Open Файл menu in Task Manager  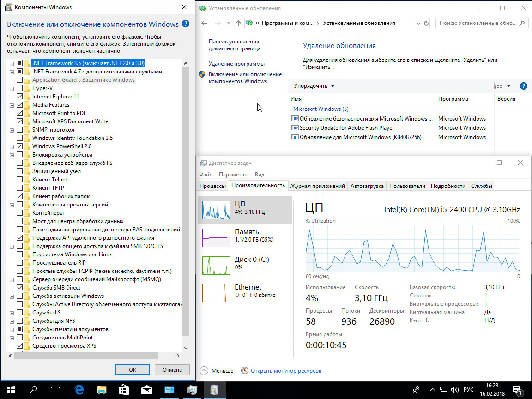206,175
